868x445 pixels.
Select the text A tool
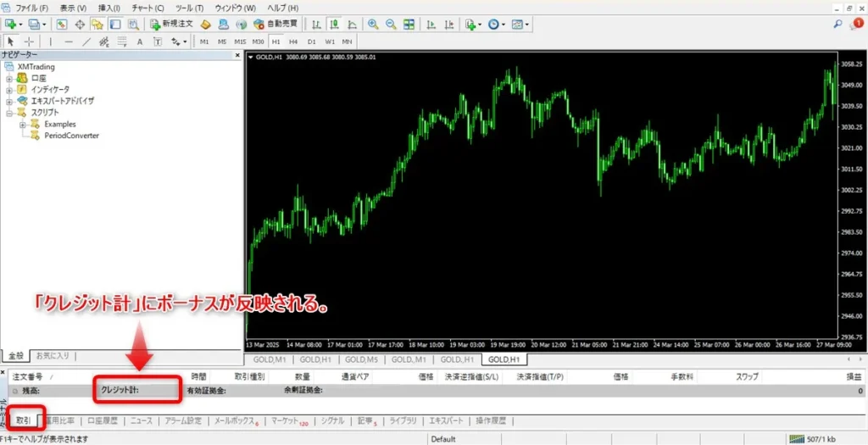[140, 42]
